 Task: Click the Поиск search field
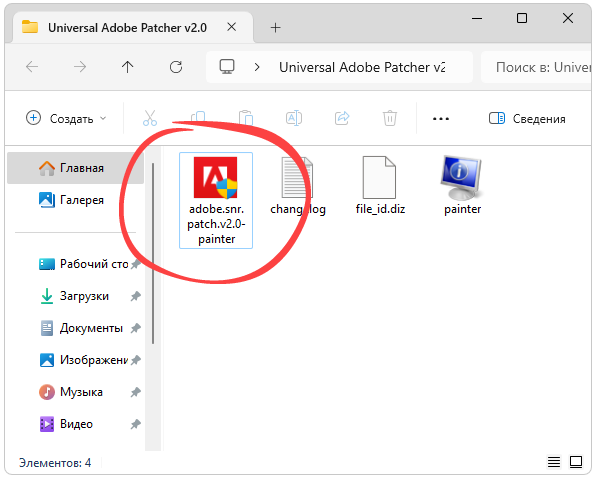pyautogui.click(x=536, y=67)
